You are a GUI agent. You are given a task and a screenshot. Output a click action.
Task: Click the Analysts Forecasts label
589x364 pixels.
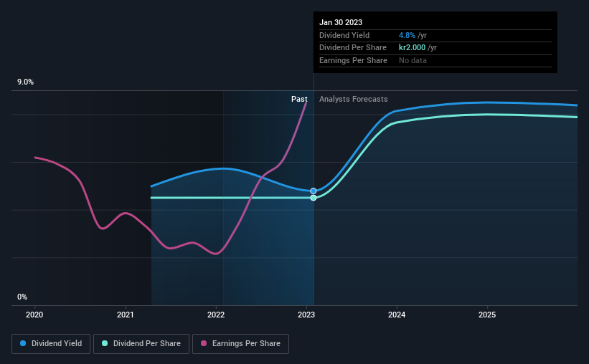click(x=354, y=99)
